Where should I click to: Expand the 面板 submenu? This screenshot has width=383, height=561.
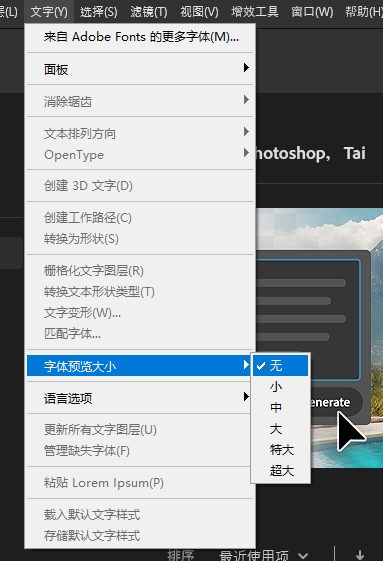coord(140,69)
